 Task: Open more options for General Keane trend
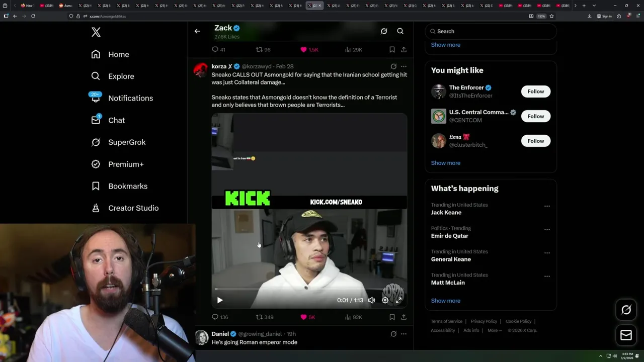(547, 253)
